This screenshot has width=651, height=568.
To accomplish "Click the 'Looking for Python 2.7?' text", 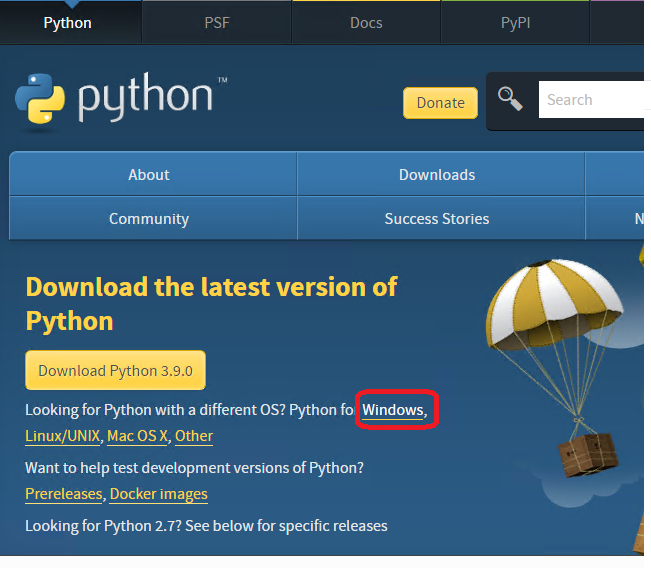I will tap(103, 526).
